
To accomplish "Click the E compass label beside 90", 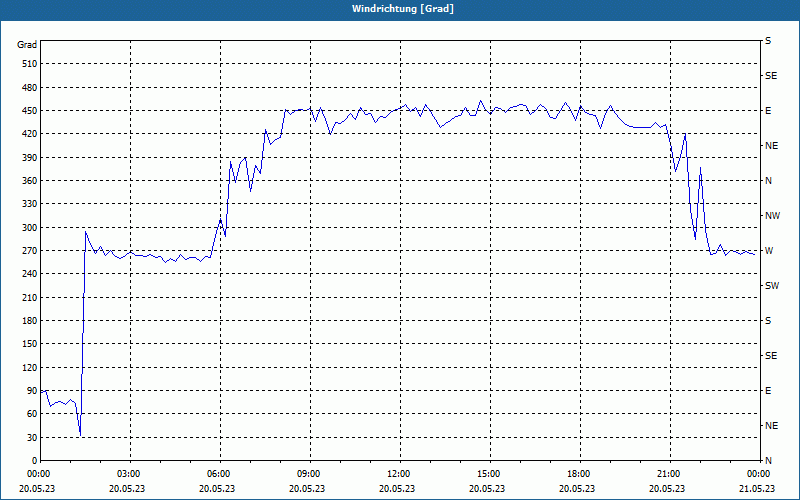I will point(768,391).
